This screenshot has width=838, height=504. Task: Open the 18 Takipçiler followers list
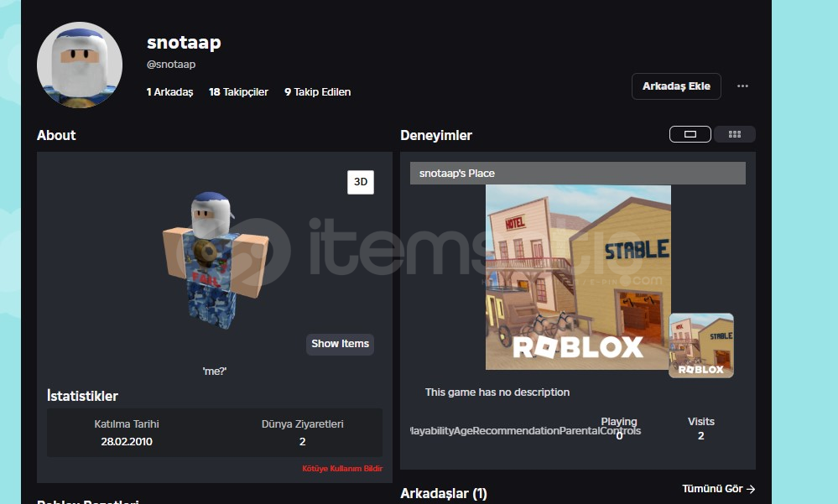click(238, 92)
